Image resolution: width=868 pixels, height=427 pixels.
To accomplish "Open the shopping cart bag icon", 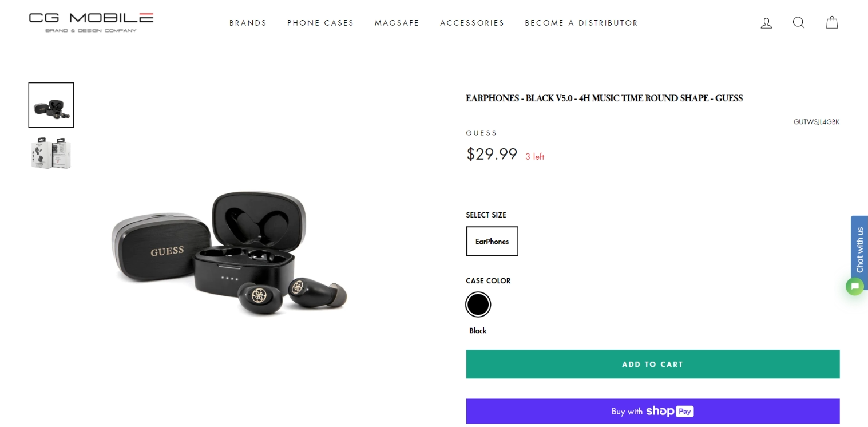I will point(832,23).
